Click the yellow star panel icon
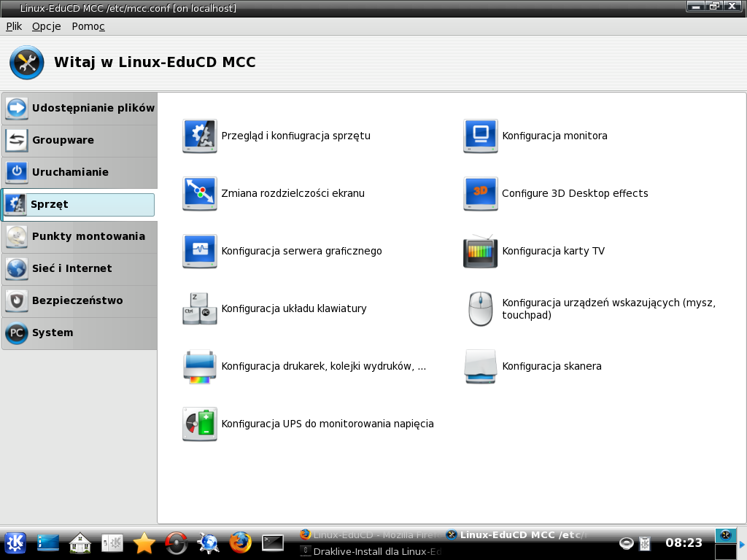Image resolution: width=747 pixels, height=560 pixels. [144, 542]
